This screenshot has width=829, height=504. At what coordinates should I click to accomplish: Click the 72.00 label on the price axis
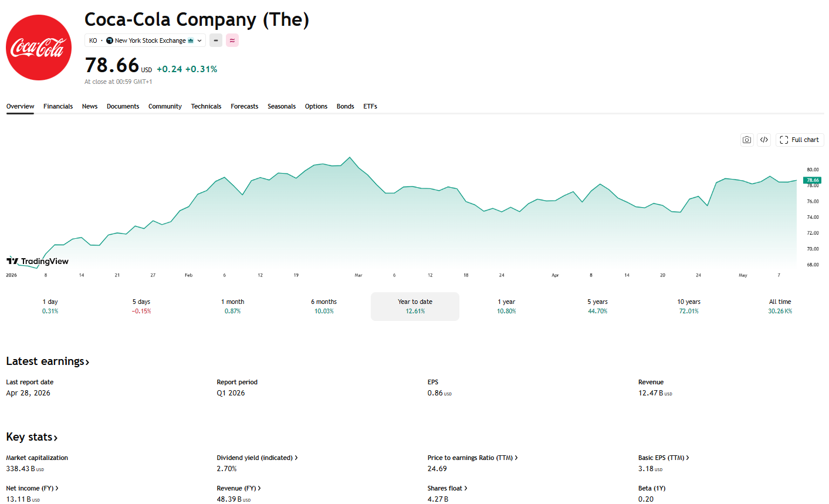pos(813,233)
